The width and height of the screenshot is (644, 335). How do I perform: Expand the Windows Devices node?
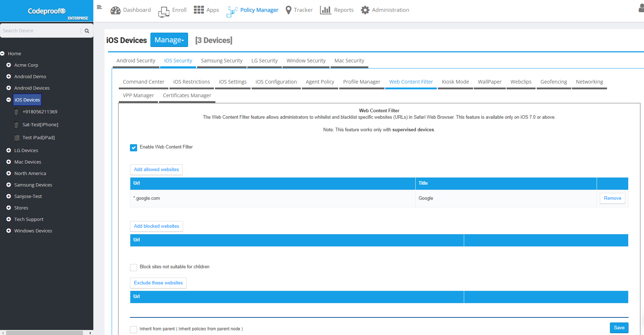click(9, 231)
